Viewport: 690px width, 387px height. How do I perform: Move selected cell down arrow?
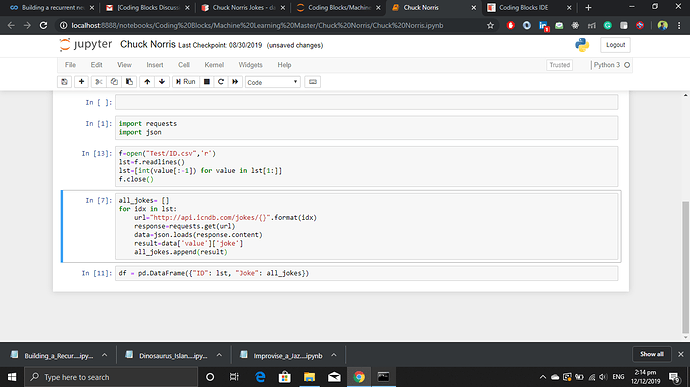[162, 82]
